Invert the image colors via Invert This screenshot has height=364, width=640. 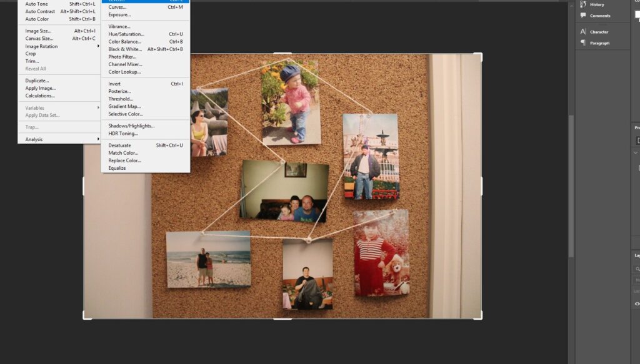pos(145,84)
